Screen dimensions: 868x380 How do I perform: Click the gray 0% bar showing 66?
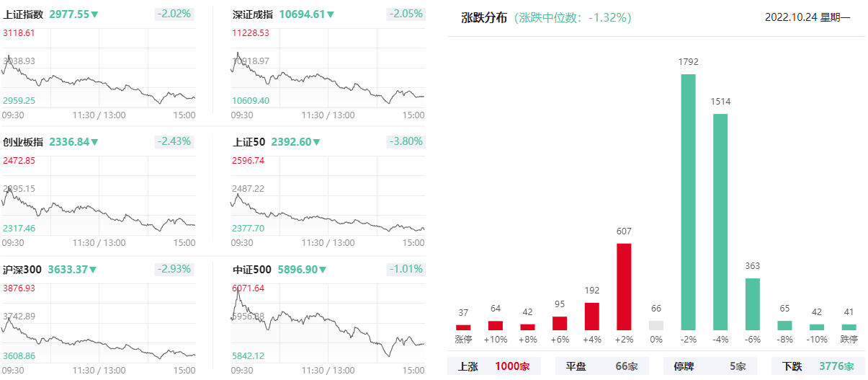(656, 325)
